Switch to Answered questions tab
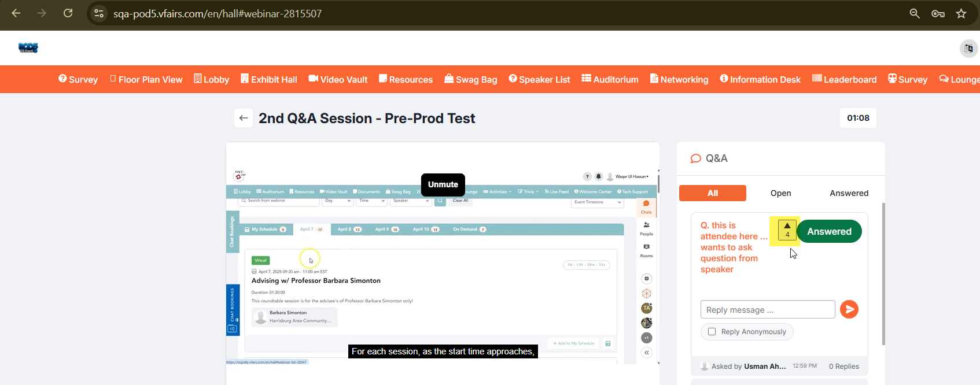980x385 pixels. (849, 193)
